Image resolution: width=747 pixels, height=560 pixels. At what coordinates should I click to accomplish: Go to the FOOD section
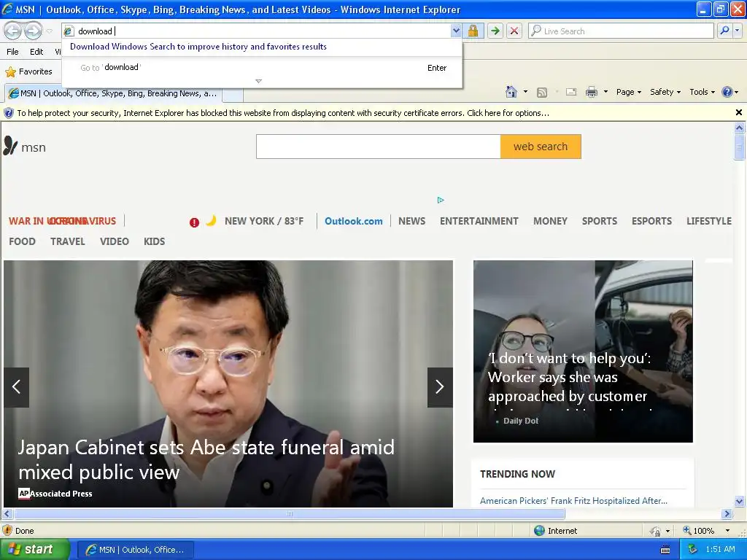(x=22, y=241)
